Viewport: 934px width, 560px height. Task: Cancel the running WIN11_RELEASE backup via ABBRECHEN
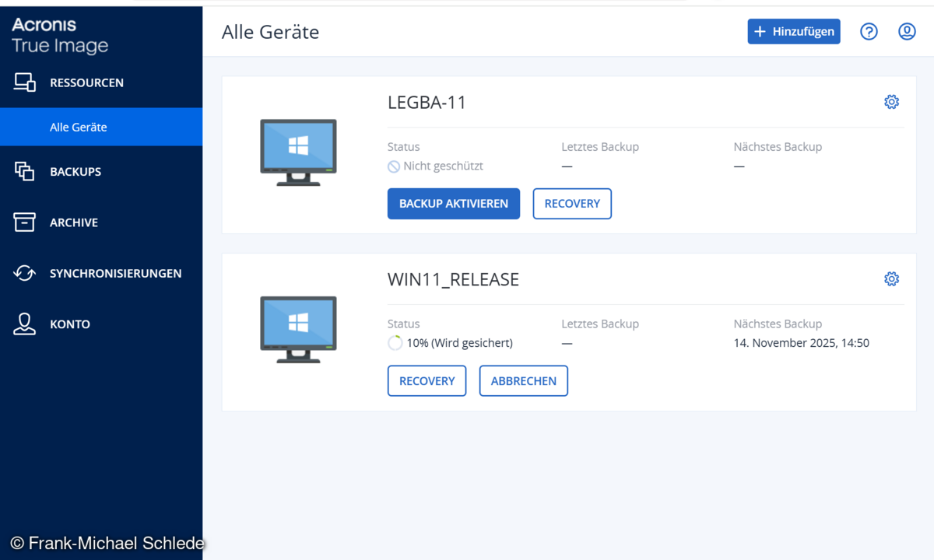click(523, 380)
